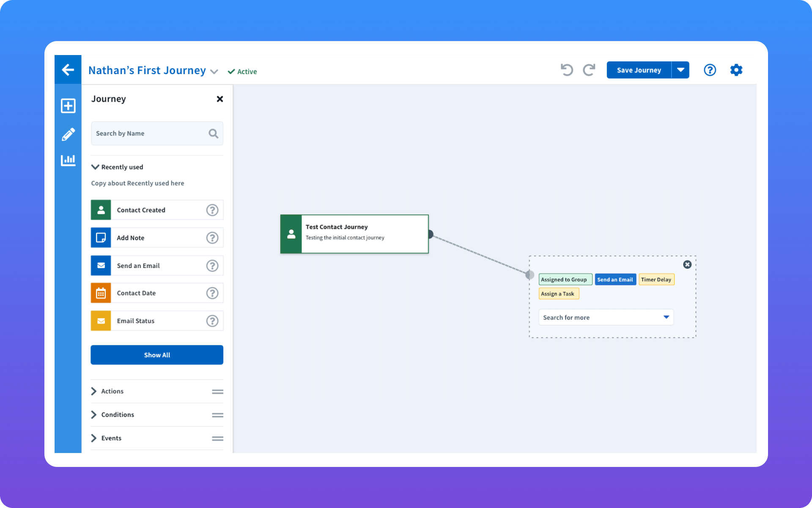Screen dimensions: 812x508
Task: Select the Contact Created trigger icon
Action: pos(101,210)
